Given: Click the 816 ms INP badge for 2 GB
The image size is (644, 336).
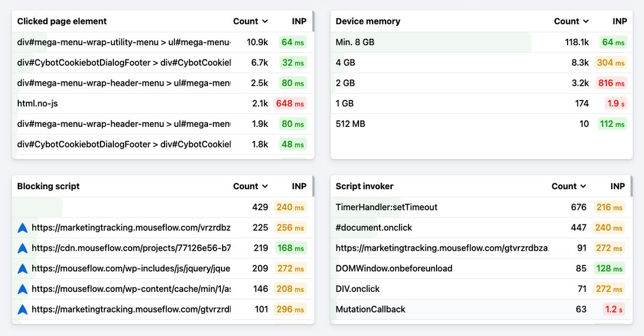Looking at the screenshot, I should pos(611,83).
